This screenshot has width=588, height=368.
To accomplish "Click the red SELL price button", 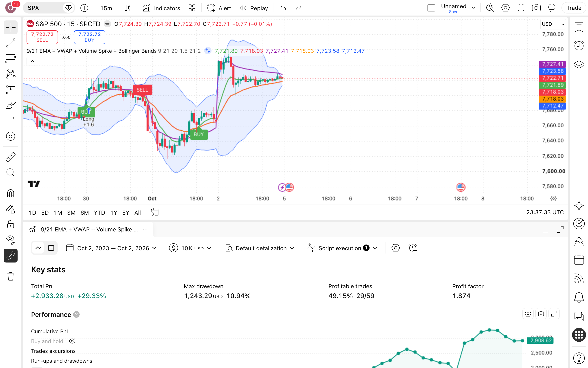I will [x=42, y=37].
